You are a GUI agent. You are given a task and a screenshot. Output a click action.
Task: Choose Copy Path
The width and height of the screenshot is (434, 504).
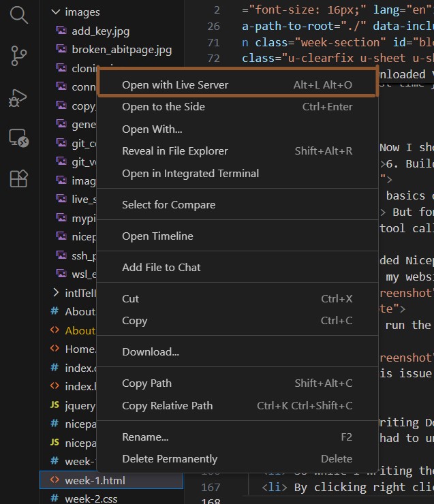[237, 383]
